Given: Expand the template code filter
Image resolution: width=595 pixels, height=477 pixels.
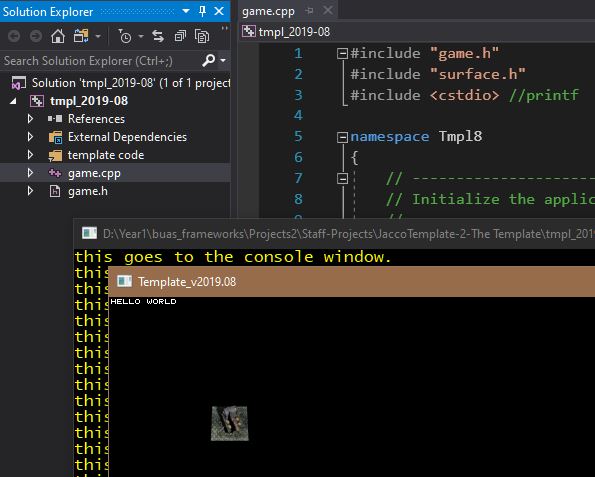Looking at the screenshot, I should (30, 155).
